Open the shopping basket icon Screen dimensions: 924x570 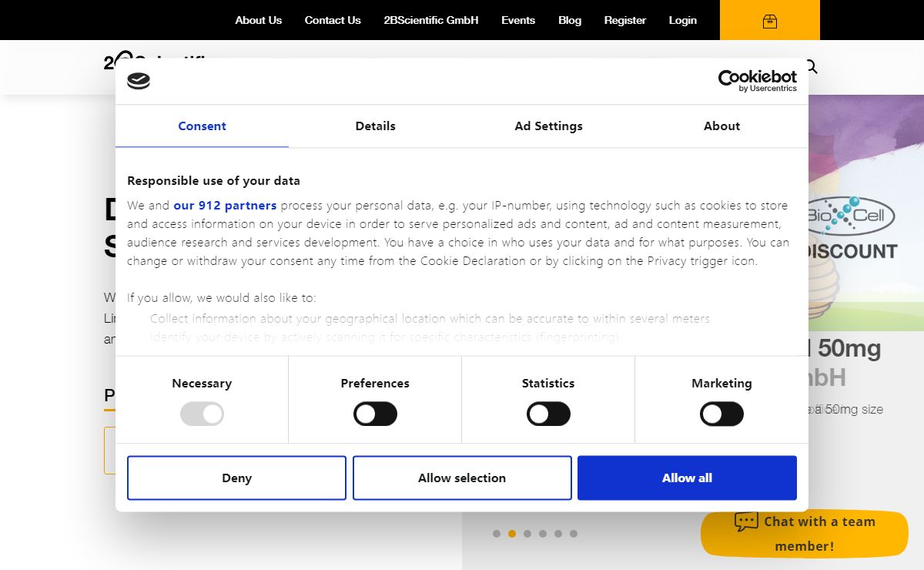pos(769,22)
